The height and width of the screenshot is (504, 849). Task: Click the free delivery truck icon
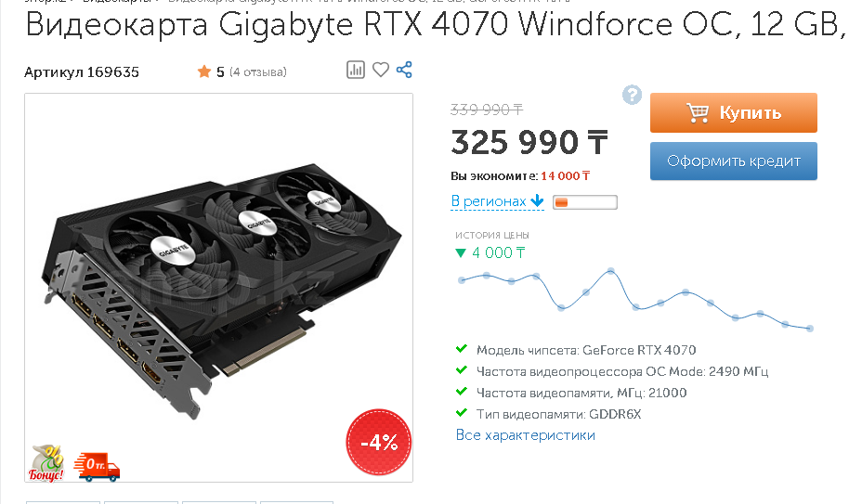(x=97, y=467)
